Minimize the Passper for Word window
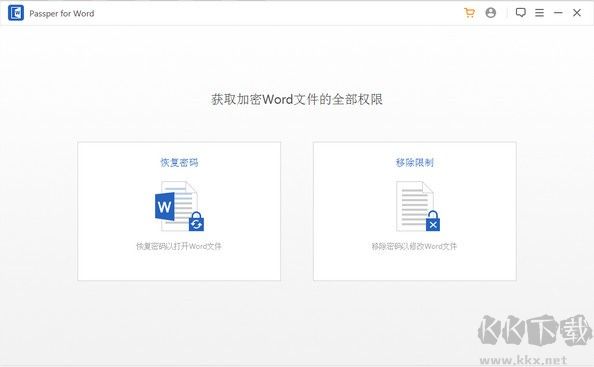Screen dimensions: 594x367 [x=558, y=13]
